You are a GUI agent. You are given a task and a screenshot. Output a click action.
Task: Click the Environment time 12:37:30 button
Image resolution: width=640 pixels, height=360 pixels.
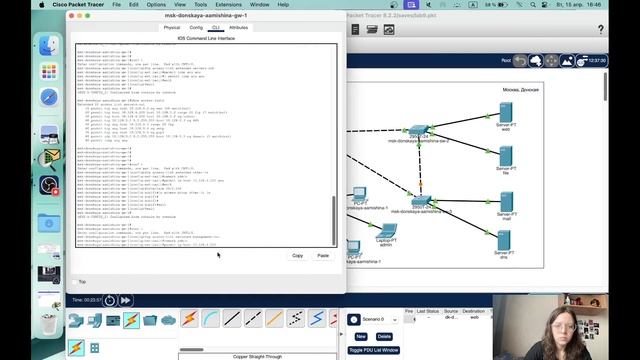(592, 61)
